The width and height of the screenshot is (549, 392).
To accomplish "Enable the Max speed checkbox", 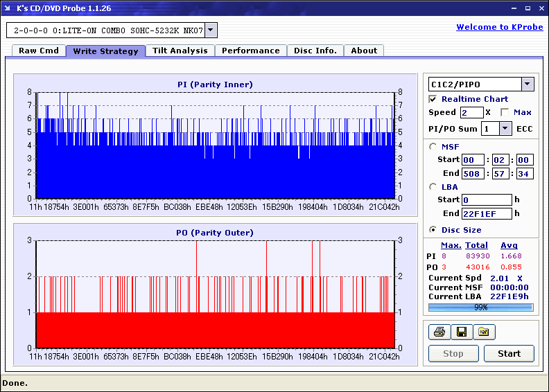I will tap(505, 112).
